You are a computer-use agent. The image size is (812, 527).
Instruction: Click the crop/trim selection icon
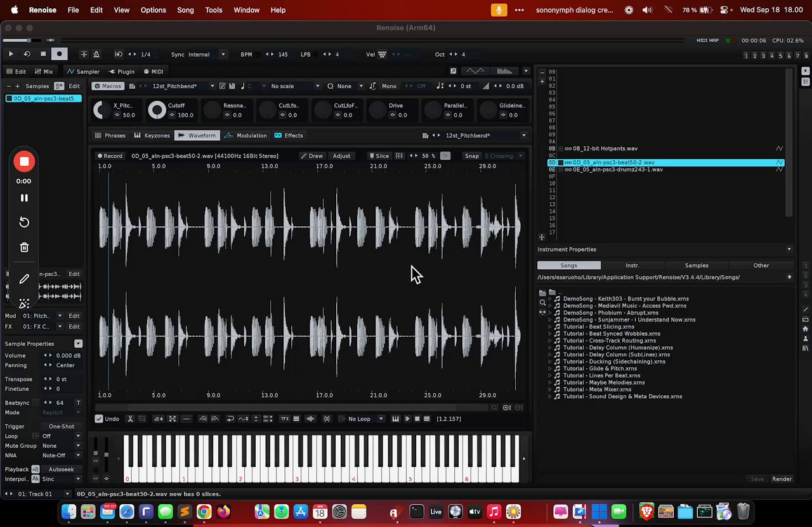tap(142, 419)
